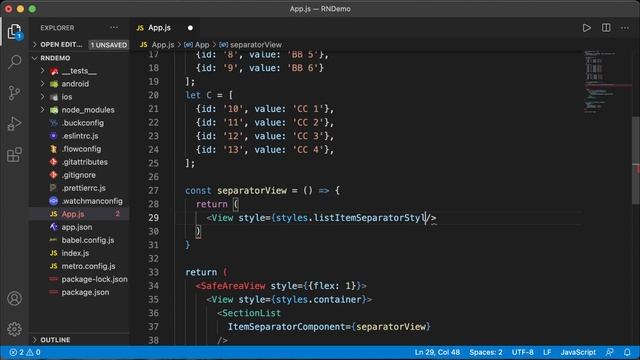Viewport: 640px width, 360px height.
Task: Split the editor to the right
Action: (606, 28)
